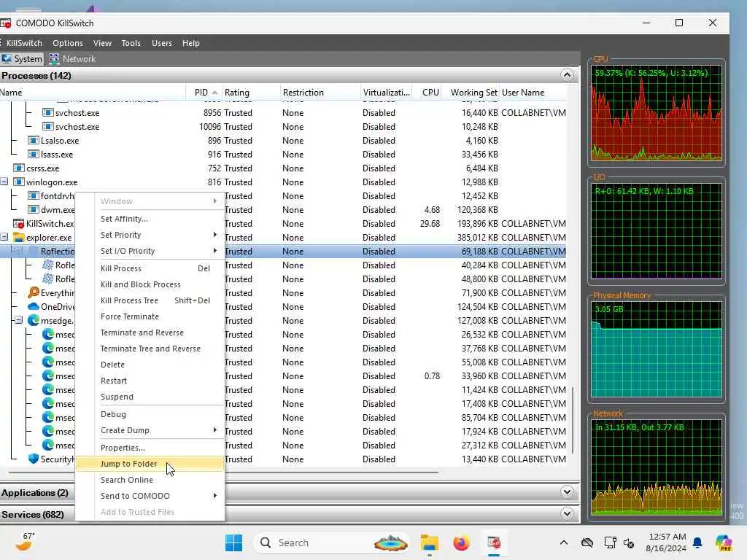Click the Copilot Preview taskbar icon
The width and height of the screenshot is (747, 560).
[724, 542]
